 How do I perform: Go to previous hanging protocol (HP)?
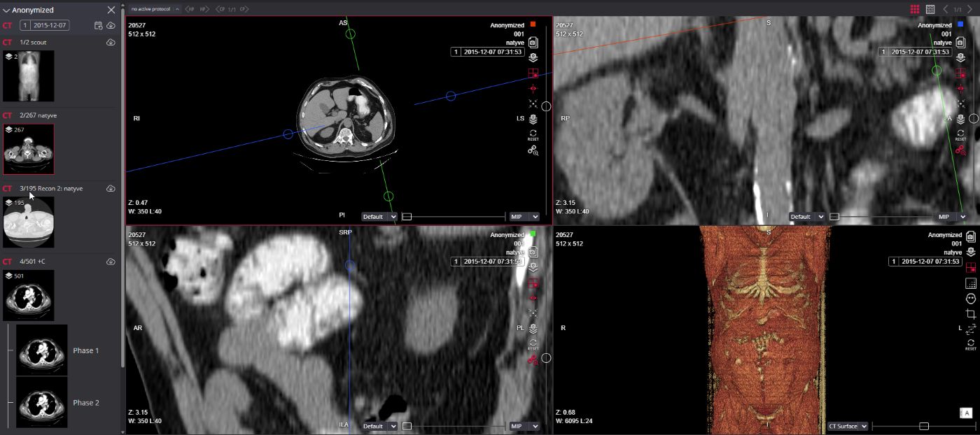coord(190,9)
